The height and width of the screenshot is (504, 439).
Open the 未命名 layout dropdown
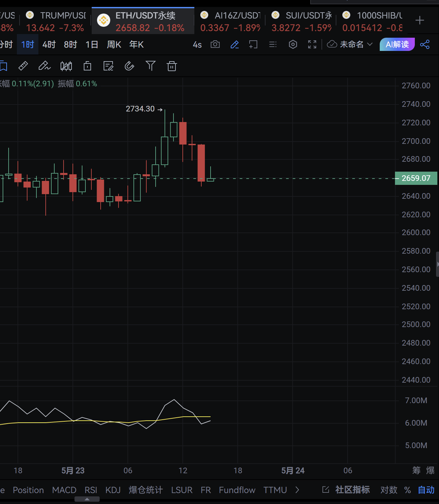tap(350, 44)
